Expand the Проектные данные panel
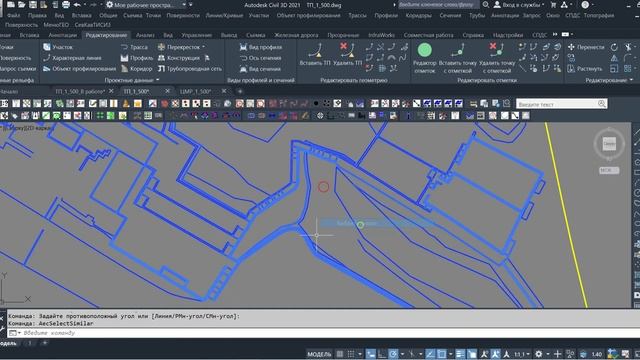This screenshot has height=360, width=640. click(131, 80)
